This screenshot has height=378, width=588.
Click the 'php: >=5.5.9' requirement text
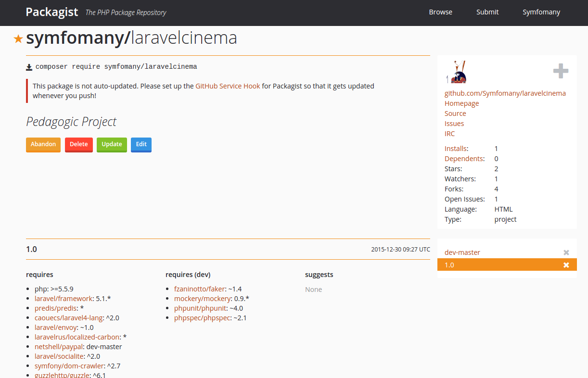coord(54,289)
